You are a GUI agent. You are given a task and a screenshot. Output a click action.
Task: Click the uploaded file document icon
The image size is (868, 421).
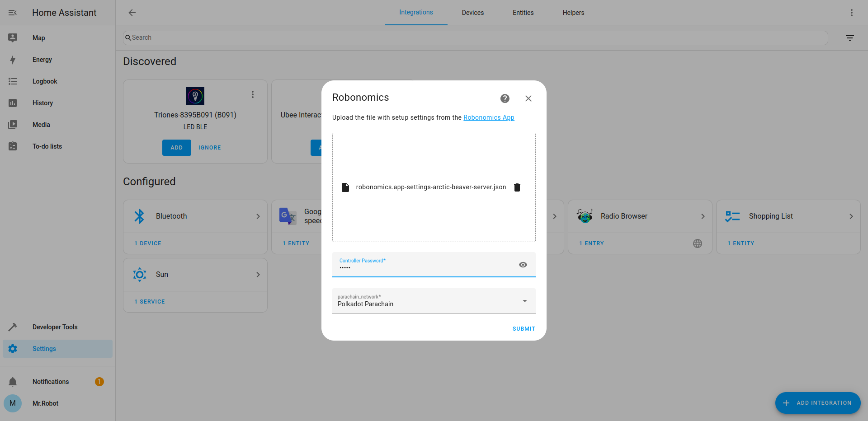(345, 187)
